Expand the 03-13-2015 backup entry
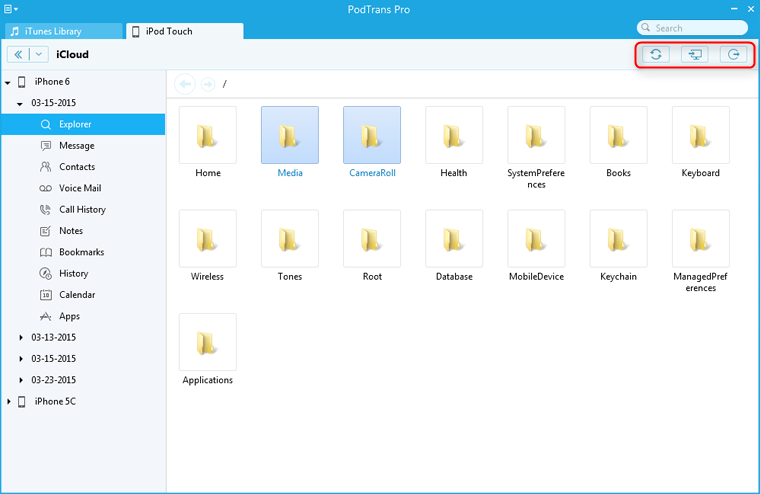The height and width of the screenshot is (494, 760). click(21, 337)
